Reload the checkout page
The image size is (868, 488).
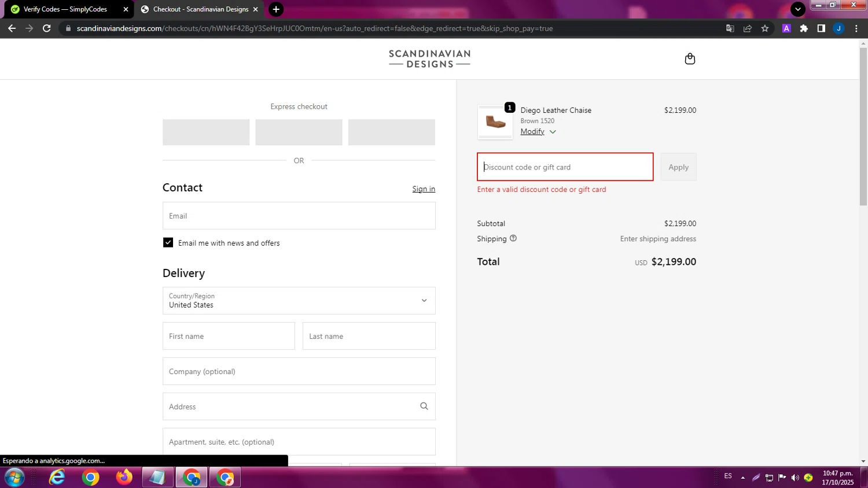tap(47, 28)
